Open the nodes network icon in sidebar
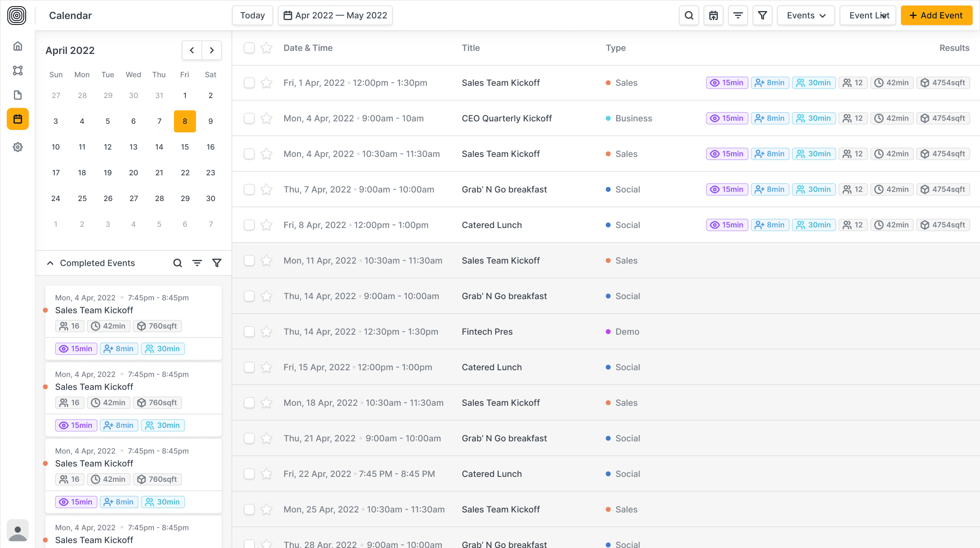Screen dimensions: 980x548 pos(18,70)
